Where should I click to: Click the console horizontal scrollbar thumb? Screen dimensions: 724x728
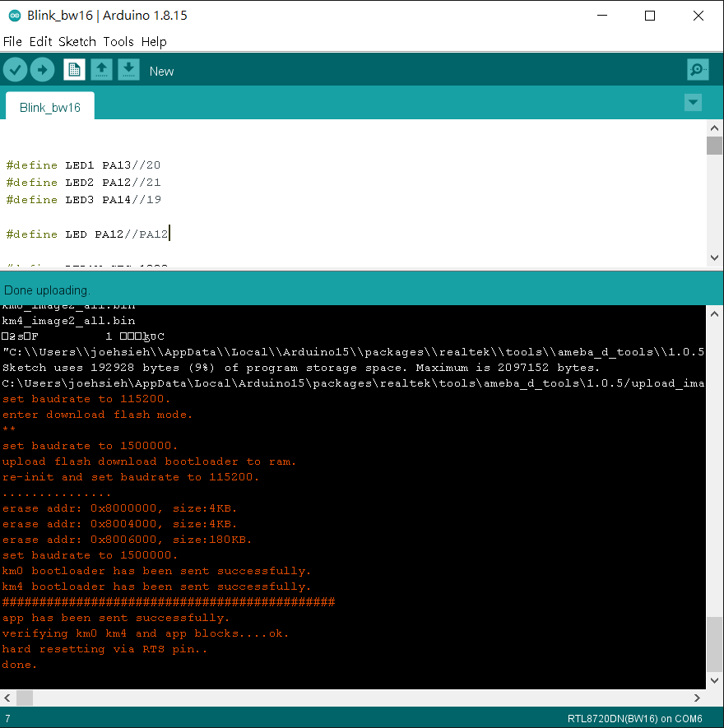pos(25,698)
